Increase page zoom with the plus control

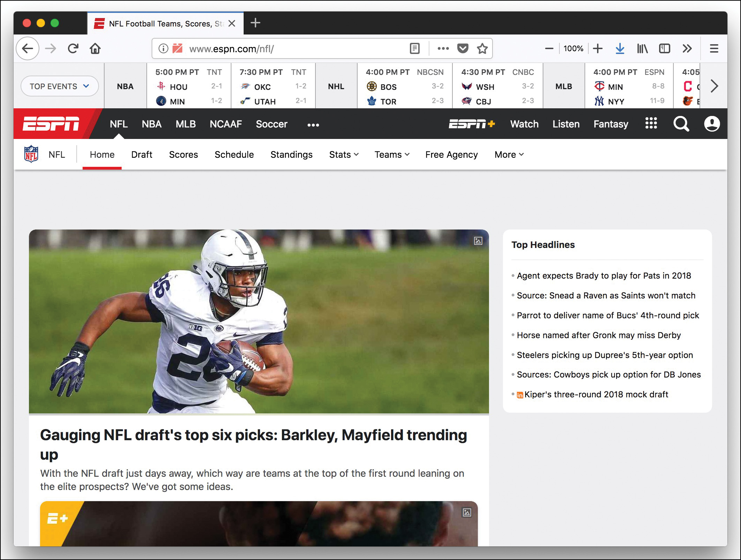click(x=597, y=48)
